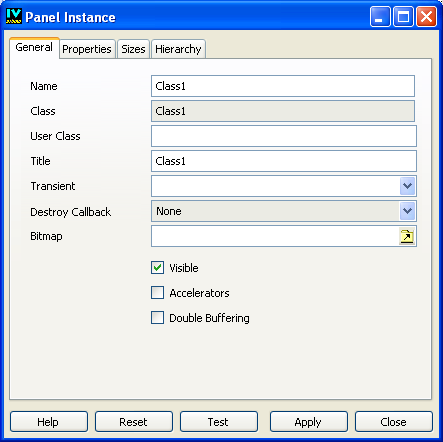This screenshot has height=442, width=443.
Task: Open the Destroy Callback None combo box
Action: tap(284, 211)
